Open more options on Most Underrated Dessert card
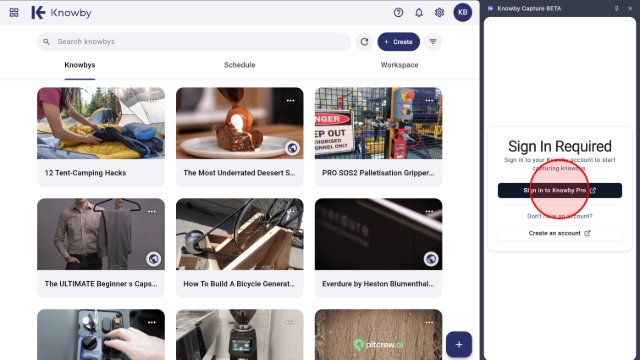Viewport: 640px width, 360px height. point(290,100)
